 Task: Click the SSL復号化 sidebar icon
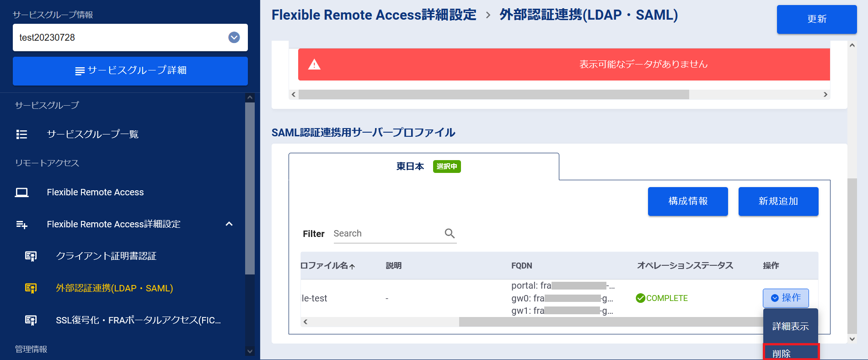[31, 320]
